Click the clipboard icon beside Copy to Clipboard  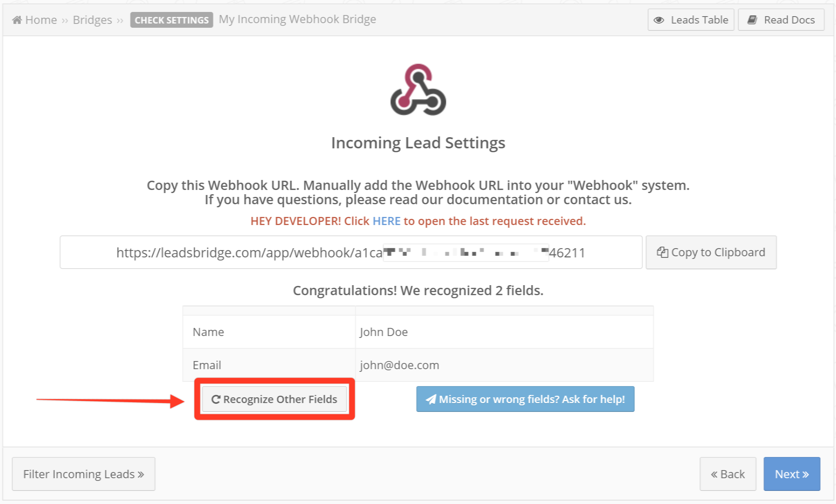tap(662, 252)
